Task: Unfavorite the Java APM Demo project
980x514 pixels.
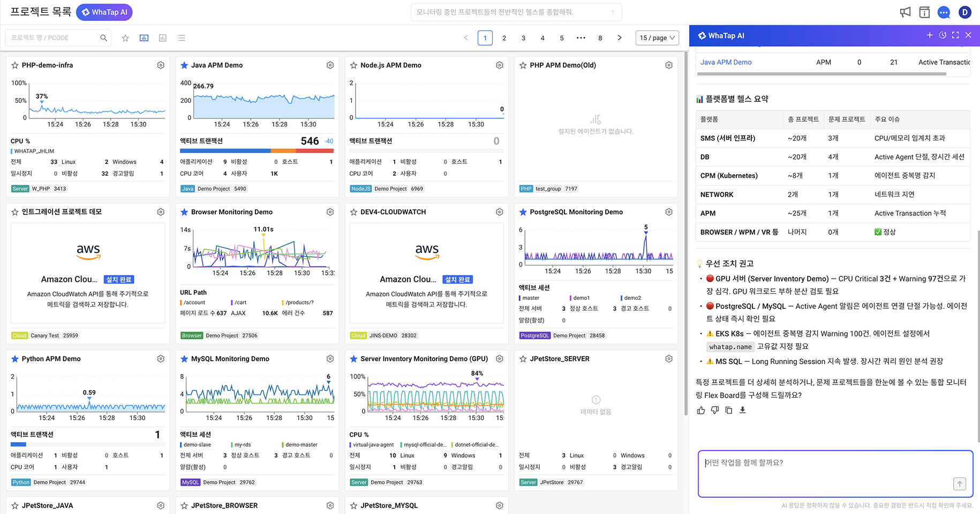Action: pyautogui.click(x=184, y=65)
